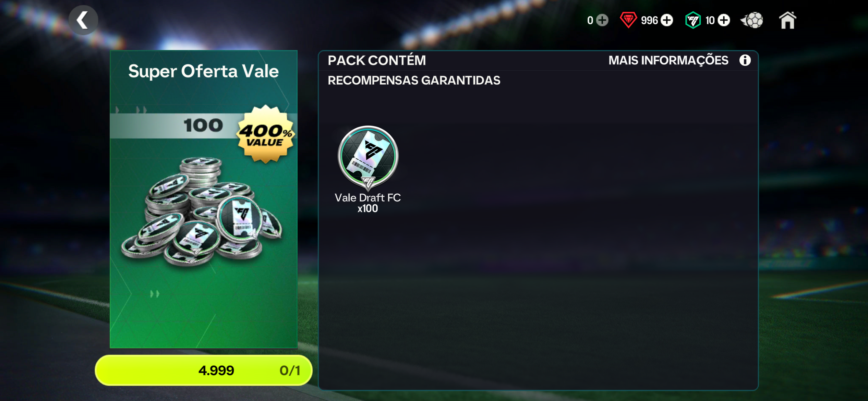The height and width of the screenshot is (401, 868).
Task: Tap the 10 FC points balance
Action: tap(710, 21)
